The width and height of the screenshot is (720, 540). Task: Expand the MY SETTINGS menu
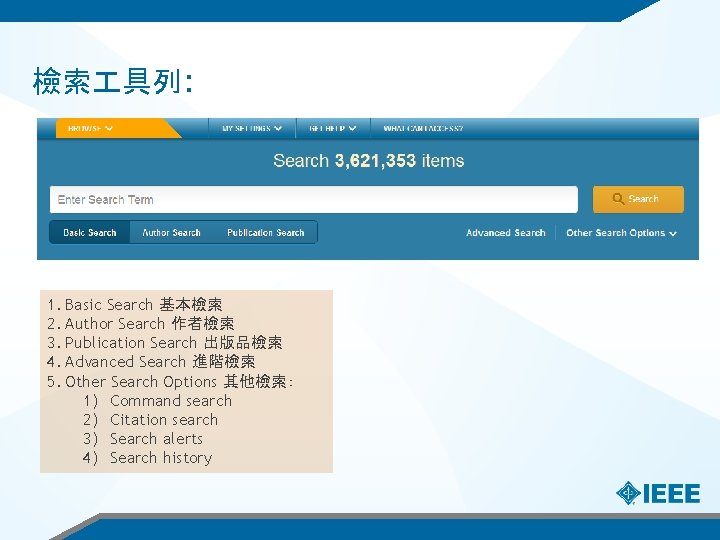[x=252, y=129]
